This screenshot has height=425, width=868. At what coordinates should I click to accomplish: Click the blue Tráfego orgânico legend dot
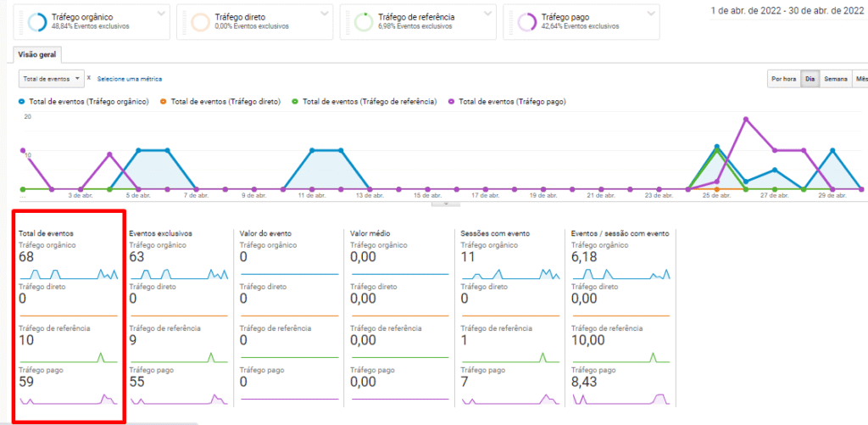click(x=22, y=102)
